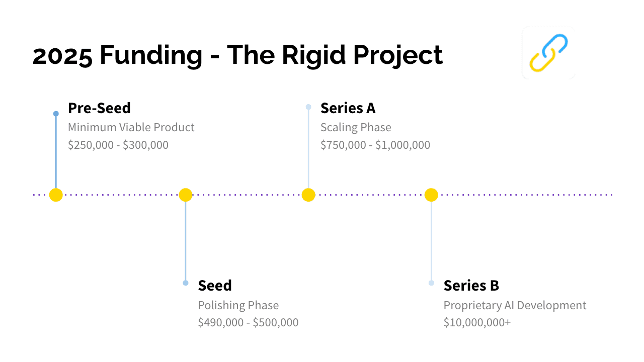The width and height of the screenshot is (644, 362).
Task: Click the pale dot atop Series A line
Action: click(x=308, y=107)
